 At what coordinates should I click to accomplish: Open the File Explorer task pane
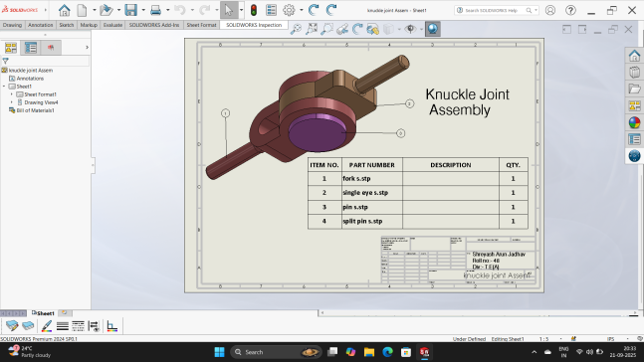pyautogui.click(x=635, y=89)
